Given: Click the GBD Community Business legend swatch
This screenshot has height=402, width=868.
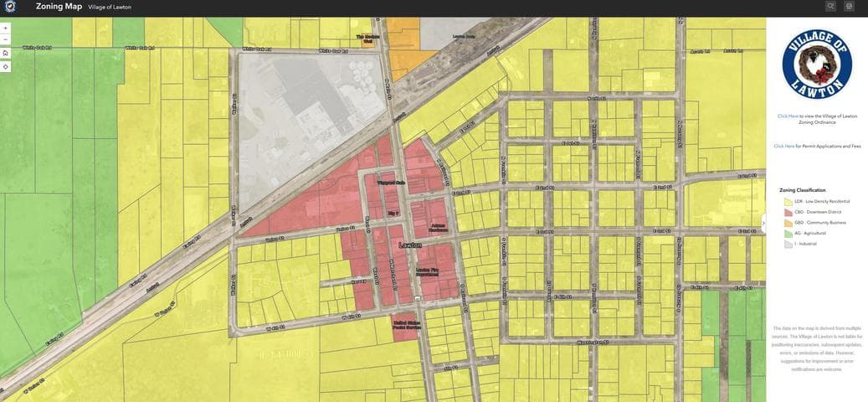Looking at the screenshot, I should (788, 223).
